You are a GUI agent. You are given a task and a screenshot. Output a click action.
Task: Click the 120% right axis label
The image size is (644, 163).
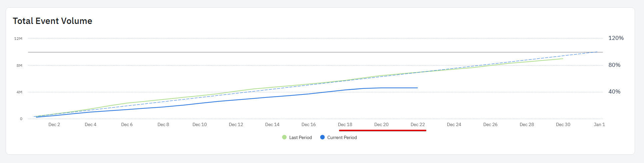pos(616,38)
